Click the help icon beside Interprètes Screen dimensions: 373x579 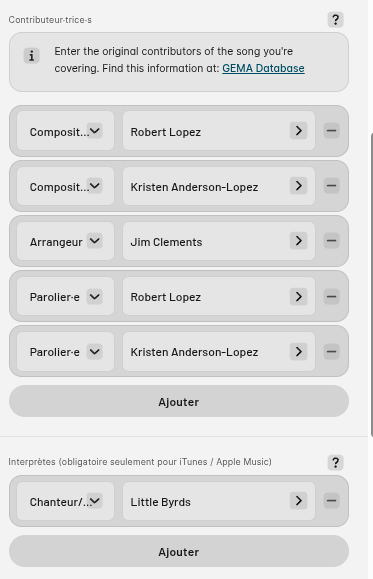(335, 462)
